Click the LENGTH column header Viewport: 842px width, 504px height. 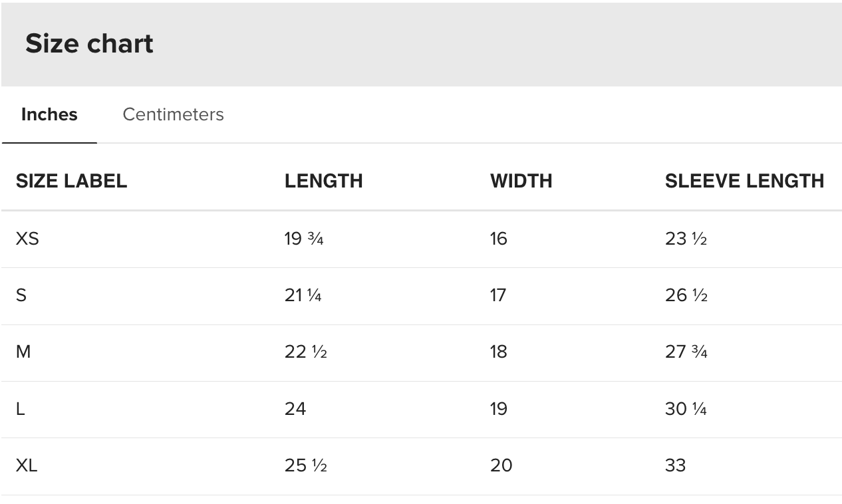323,181
